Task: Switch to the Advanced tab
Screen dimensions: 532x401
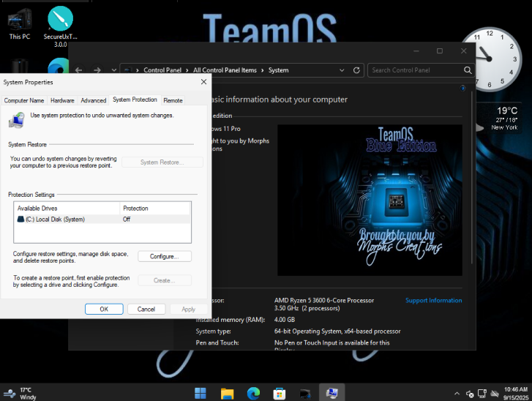Action: (x=94, y=100)
